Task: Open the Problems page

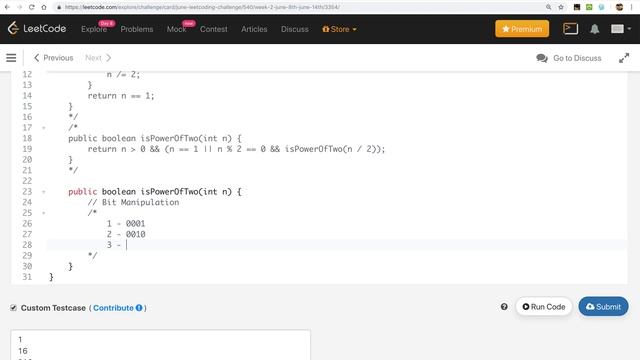Action: [137, 29]
